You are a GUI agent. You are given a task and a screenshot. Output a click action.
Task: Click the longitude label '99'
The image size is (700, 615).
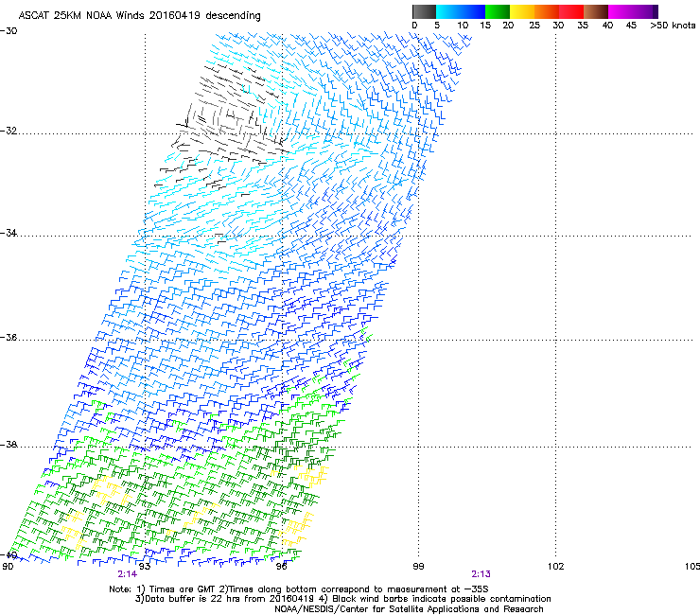[418, 567]
